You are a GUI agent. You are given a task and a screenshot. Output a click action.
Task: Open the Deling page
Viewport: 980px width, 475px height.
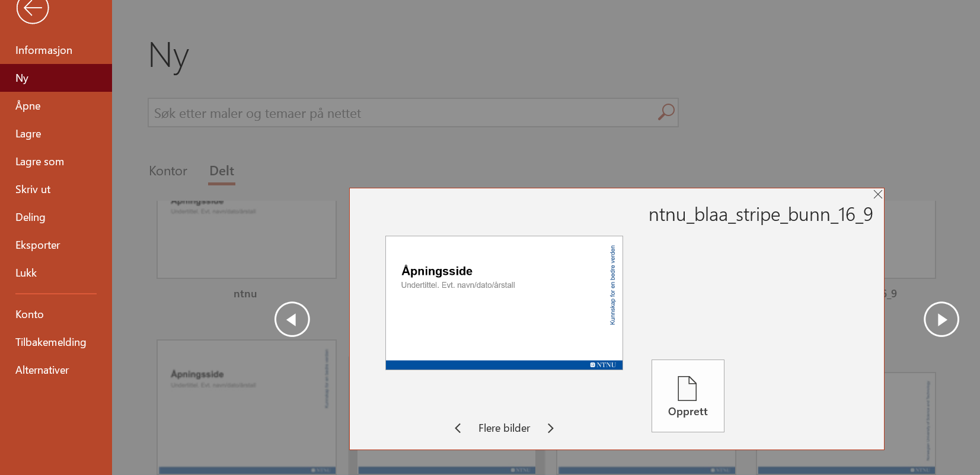[x=56, y=217]
